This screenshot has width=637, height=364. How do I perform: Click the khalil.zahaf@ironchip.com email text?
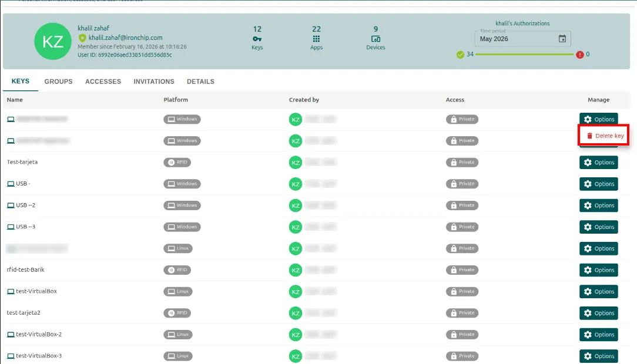pyautogui.click(x=126, y=38)
